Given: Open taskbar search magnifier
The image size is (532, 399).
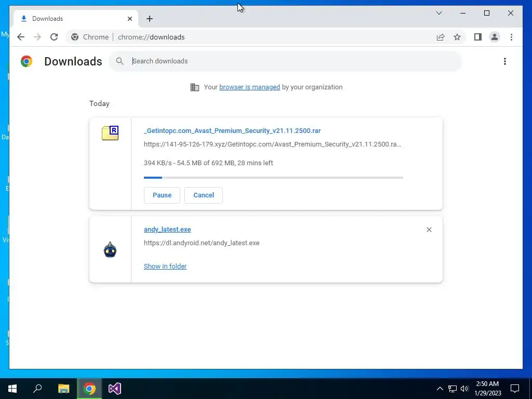Looking at the screenshot, I should click(x=37, y=389).
